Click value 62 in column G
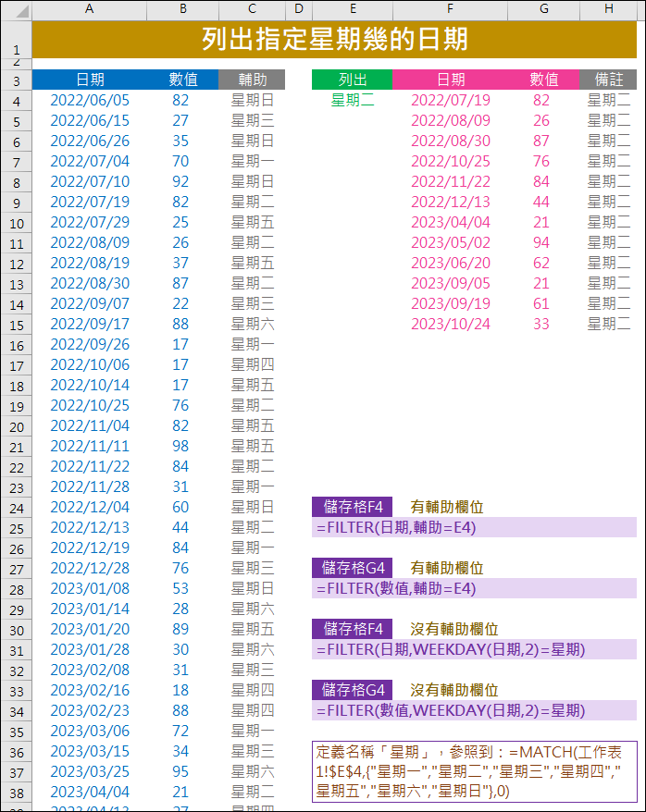This screenshot has height=812, width=646. pyautogui.click(x=541, y=263)
